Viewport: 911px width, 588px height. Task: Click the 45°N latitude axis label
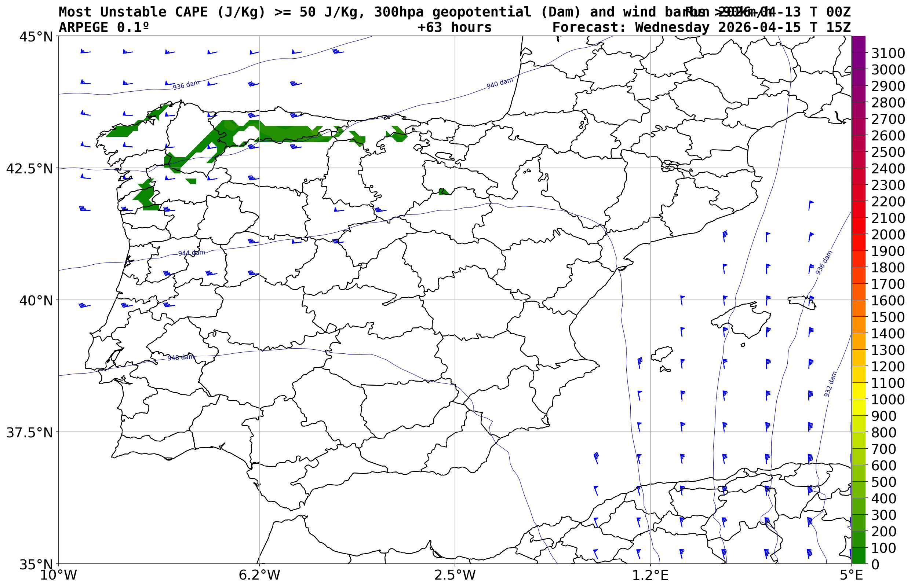coord(36,37)
